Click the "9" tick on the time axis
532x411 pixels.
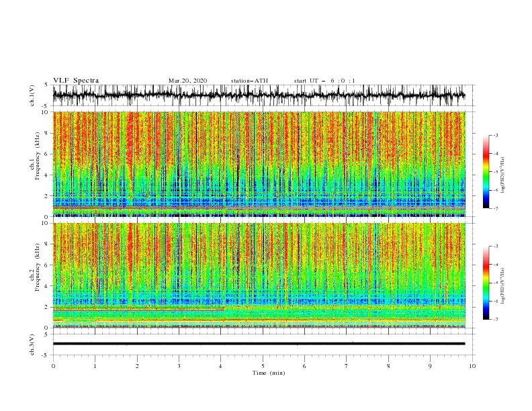click(x=430, y=366)
